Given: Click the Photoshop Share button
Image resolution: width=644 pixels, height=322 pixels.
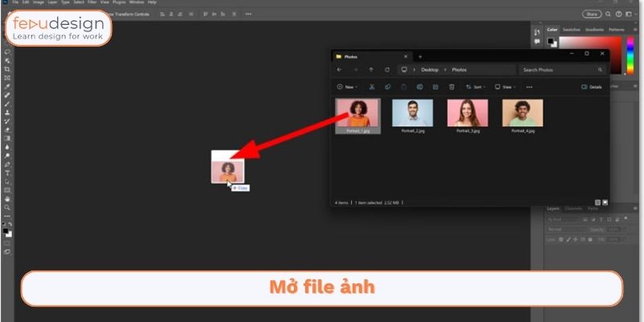Looking at the screenshot, I should coord(592,14).
